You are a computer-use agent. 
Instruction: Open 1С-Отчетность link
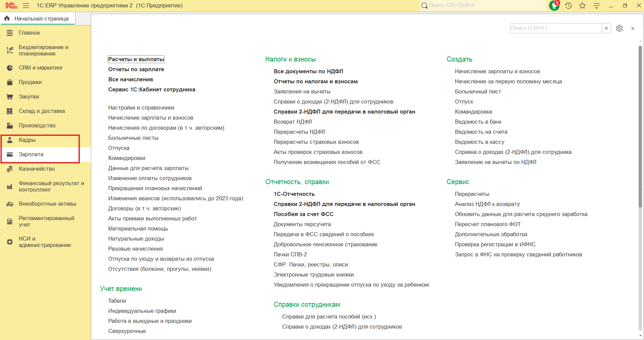click(x=294, y=194)
